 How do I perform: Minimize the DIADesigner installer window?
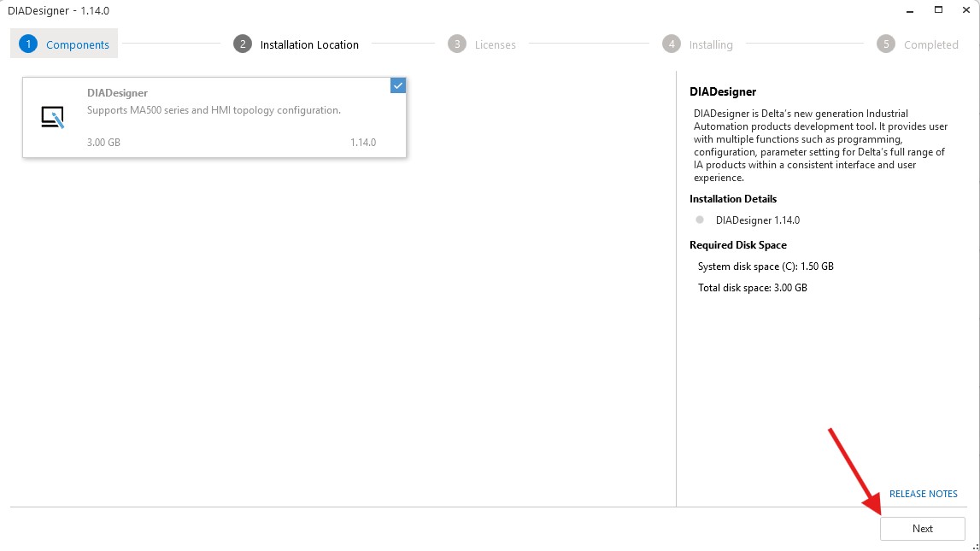(910, 10)
